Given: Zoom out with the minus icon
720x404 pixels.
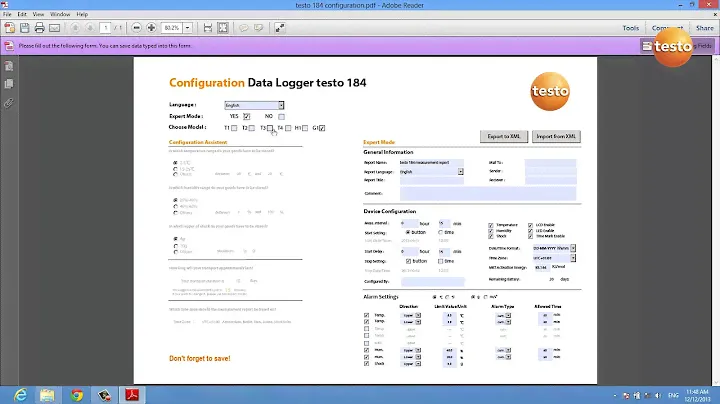Looking at the screenshot, I should (136, 28).
